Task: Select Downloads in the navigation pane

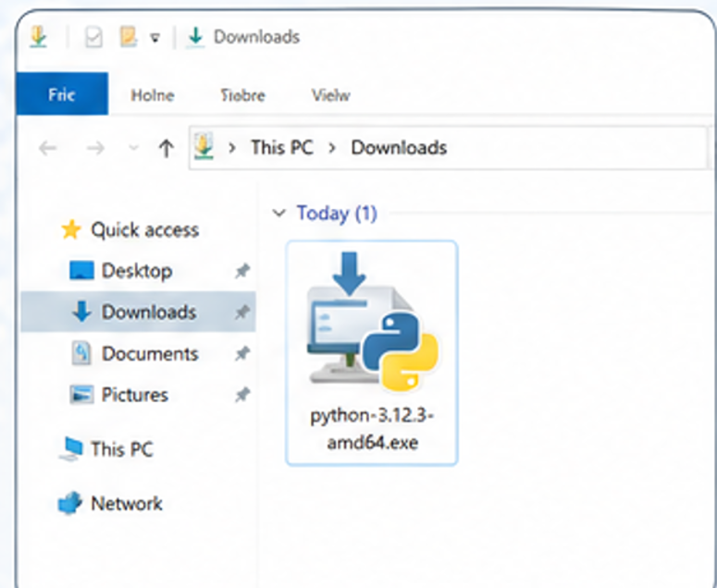Action: pyautogui.click(x=149, y=312)
